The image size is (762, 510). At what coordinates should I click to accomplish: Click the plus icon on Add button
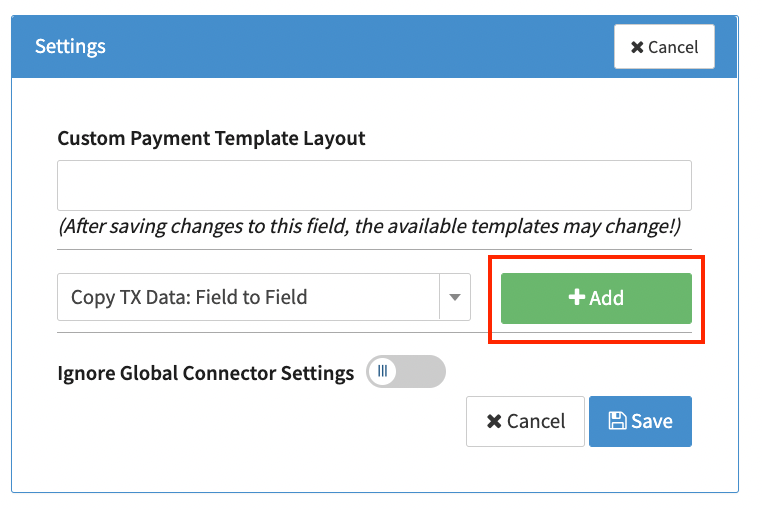[576, 298]
